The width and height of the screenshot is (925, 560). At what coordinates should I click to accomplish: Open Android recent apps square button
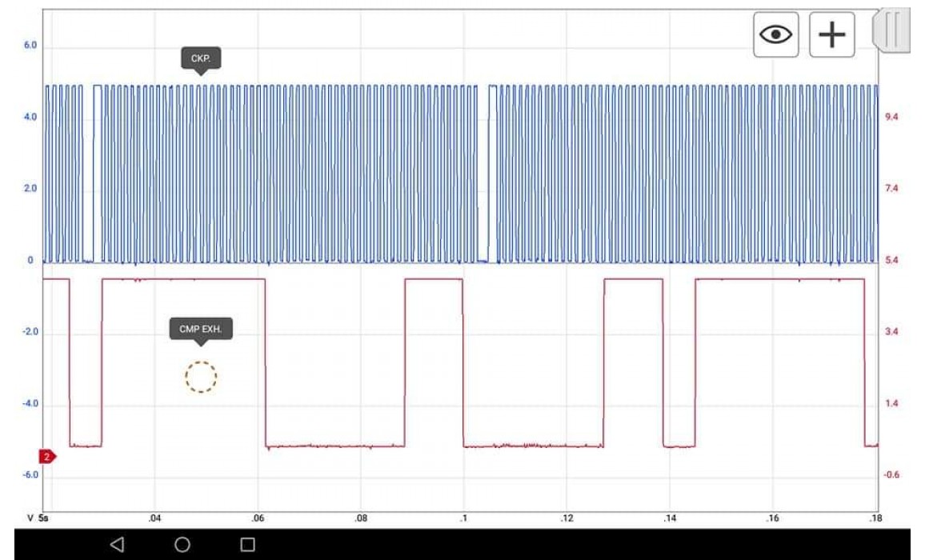coord(247,545)
